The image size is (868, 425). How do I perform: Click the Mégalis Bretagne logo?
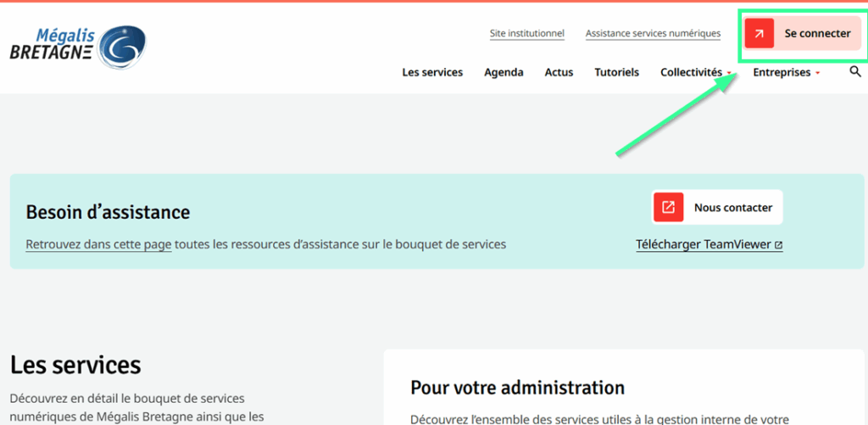[x=78, y=47]
